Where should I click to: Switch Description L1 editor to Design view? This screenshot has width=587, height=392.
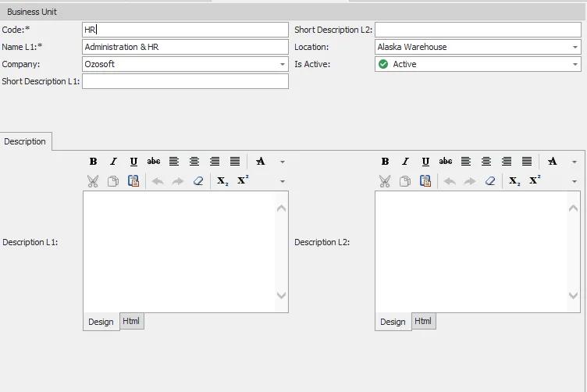[x=101, y=322]
